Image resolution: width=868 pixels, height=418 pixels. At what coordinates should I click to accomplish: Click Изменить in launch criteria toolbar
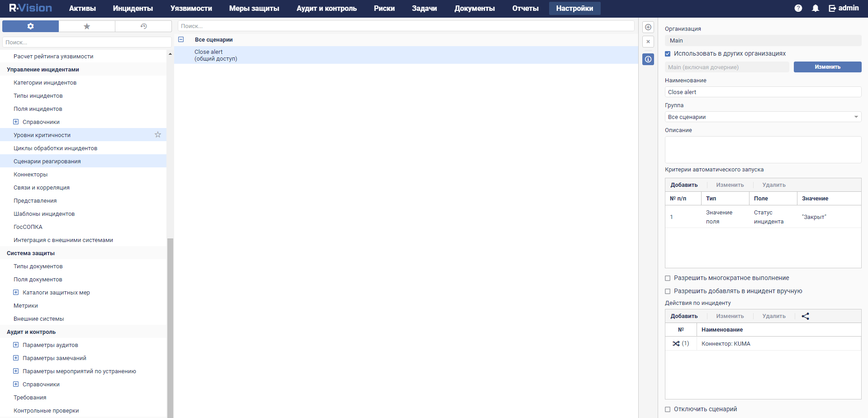(730, 185)
